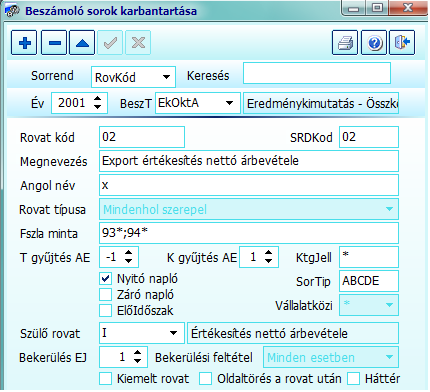Click into the Keresés search field
This screenshot has width=430, height=392.
(x=317, y=73)
